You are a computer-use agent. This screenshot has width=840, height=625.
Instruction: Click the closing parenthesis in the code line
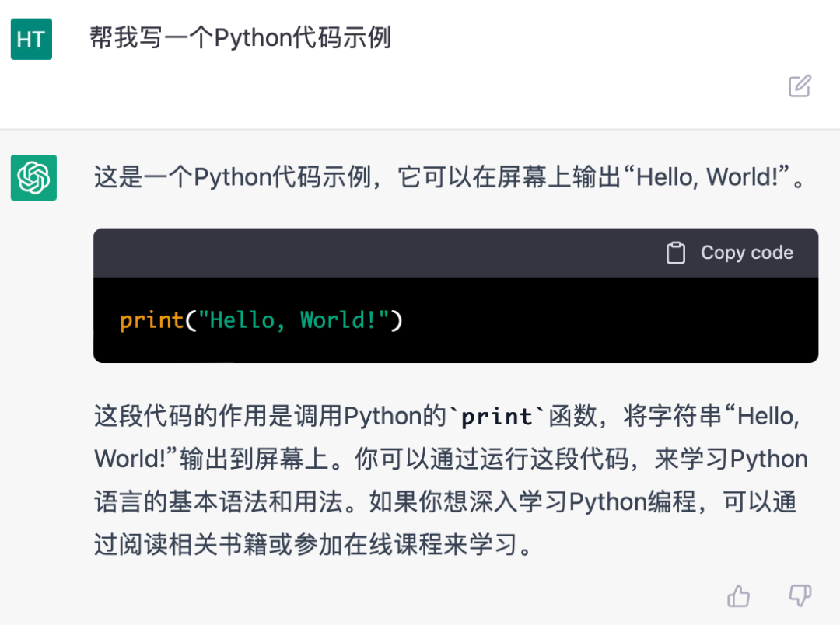(396, 320)
